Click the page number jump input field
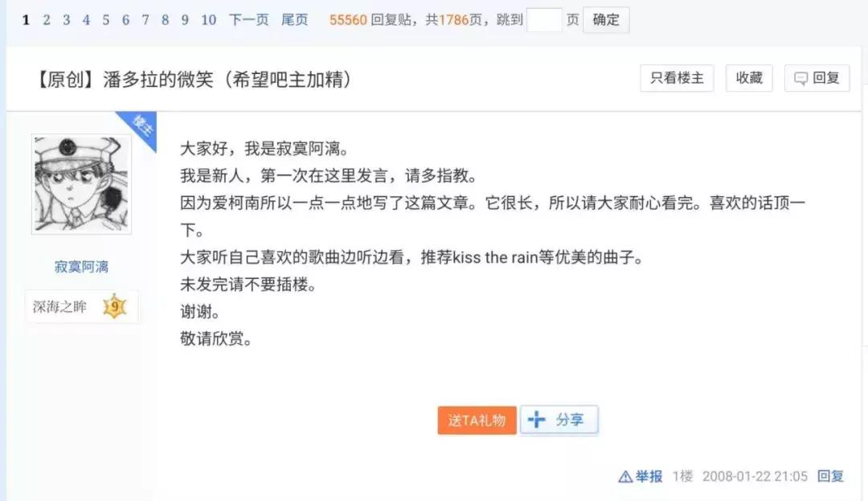The width and height of the screenshot is (868, 501). [547, 19]
